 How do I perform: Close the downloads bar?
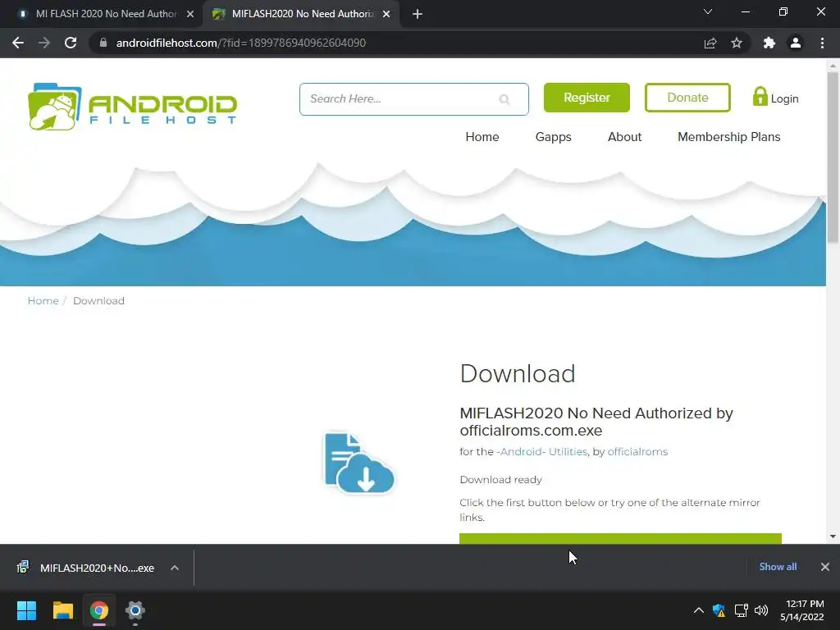pyautogui.click(x=825, y=567)
